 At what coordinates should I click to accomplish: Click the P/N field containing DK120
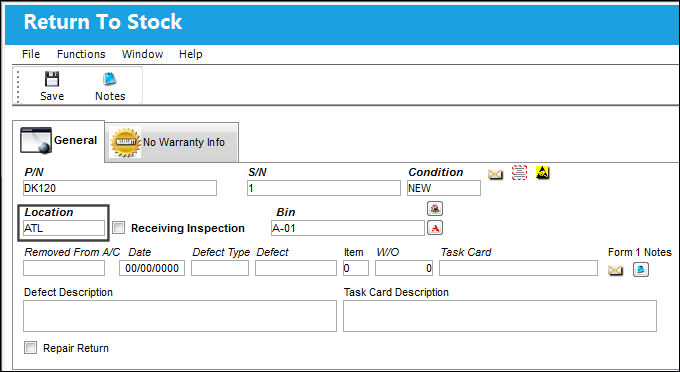tap(120, 188)
